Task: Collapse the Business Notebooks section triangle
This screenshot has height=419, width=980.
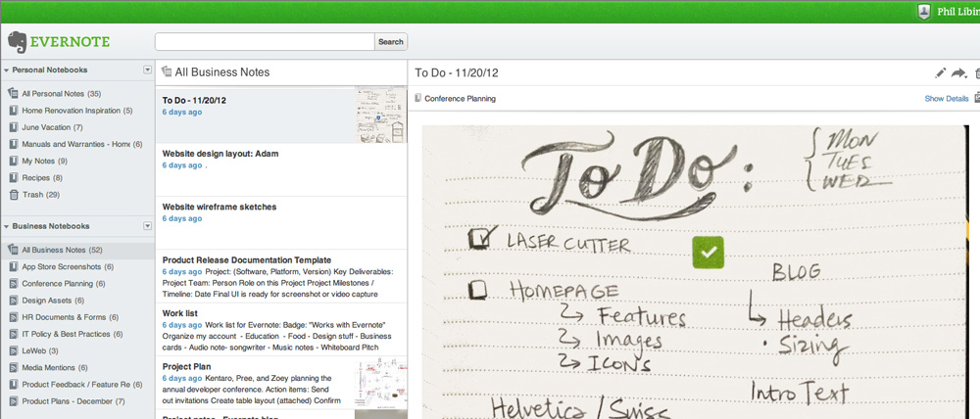Action: click(6, 226)
